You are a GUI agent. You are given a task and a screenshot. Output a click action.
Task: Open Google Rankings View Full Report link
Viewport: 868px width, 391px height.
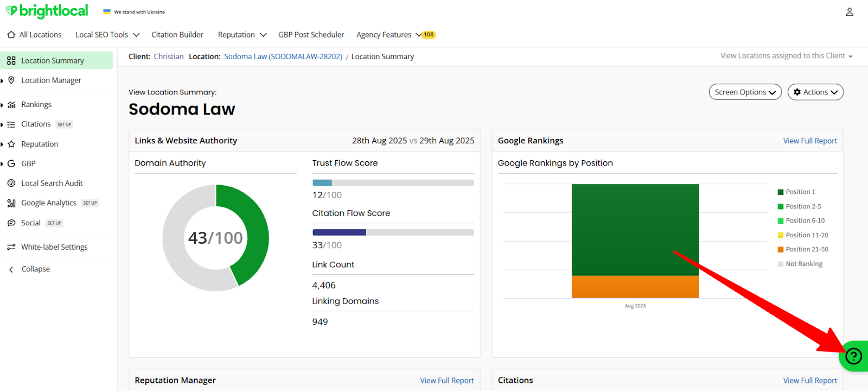click(809, 141)
